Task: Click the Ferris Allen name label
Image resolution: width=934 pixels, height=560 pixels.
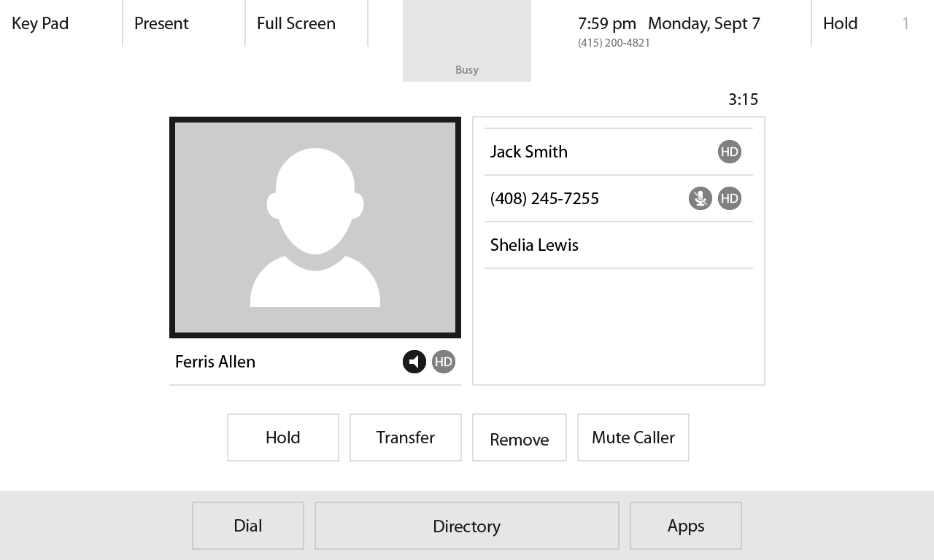Action: 215,362
